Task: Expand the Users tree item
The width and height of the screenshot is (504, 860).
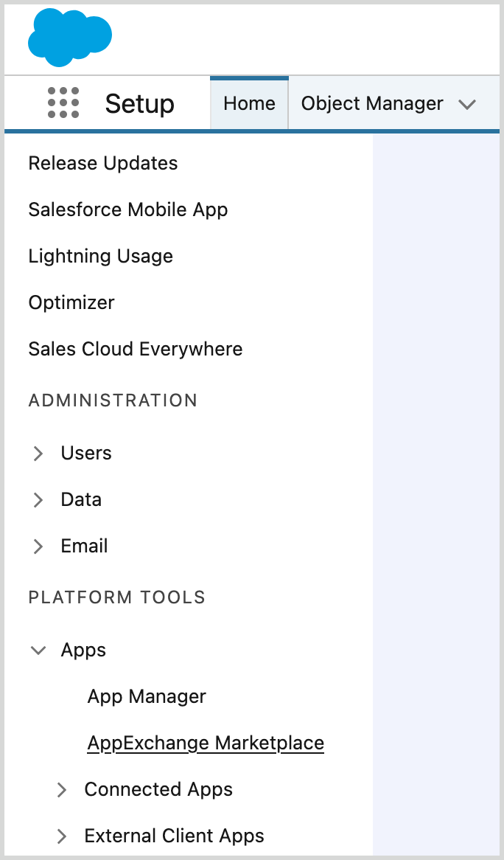Action: point(38,453)
